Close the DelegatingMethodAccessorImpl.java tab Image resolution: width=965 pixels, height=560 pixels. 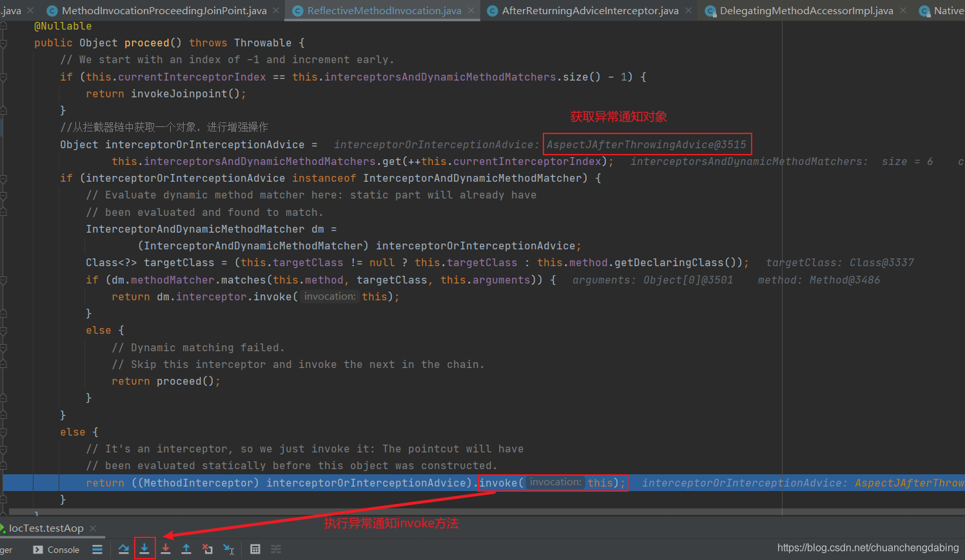(x=903, y=11)
